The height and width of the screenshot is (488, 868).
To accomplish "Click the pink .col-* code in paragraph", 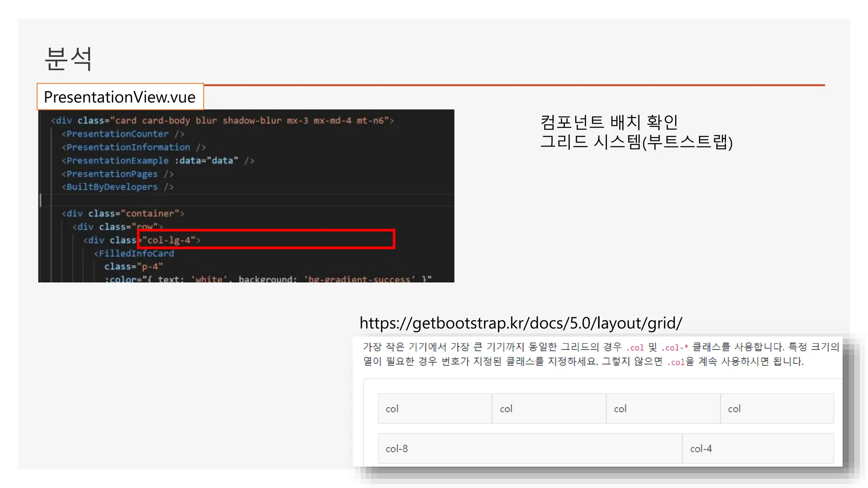I will (x=674, y=348).
